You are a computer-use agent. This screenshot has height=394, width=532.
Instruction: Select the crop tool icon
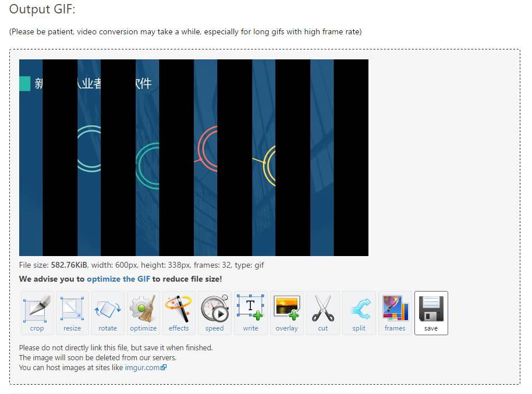(x=37, y=313)
